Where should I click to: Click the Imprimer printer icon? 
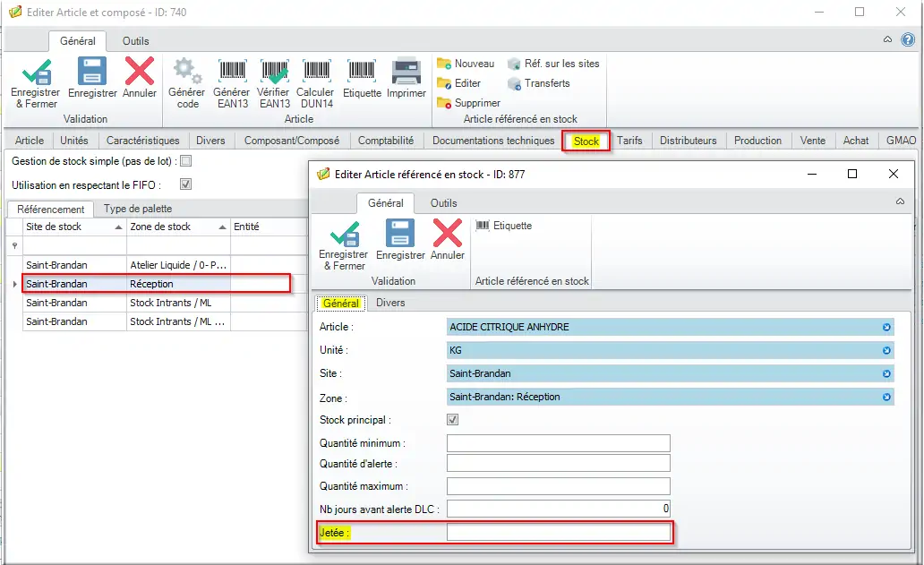(x=406, y=72)
